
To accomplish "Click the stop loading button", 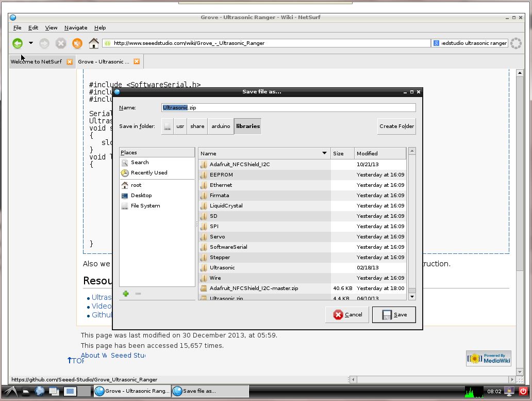I will [61, 43].
